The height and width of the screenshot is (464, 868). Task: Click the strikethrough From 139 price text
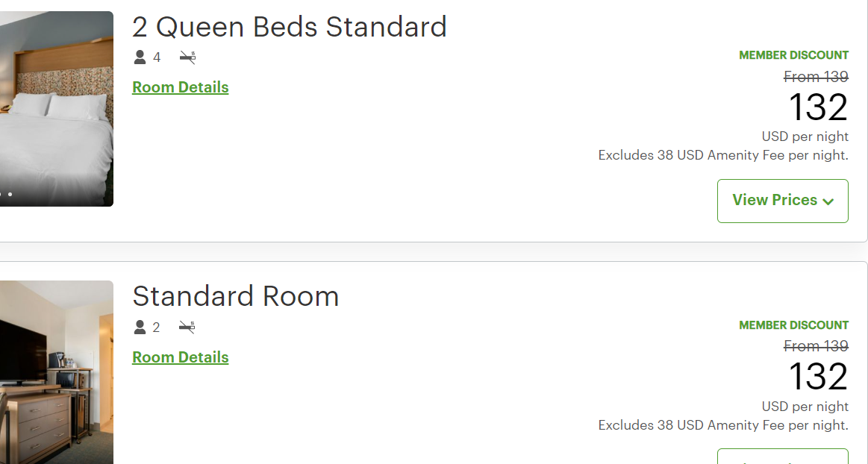click(x=816, y=77)
